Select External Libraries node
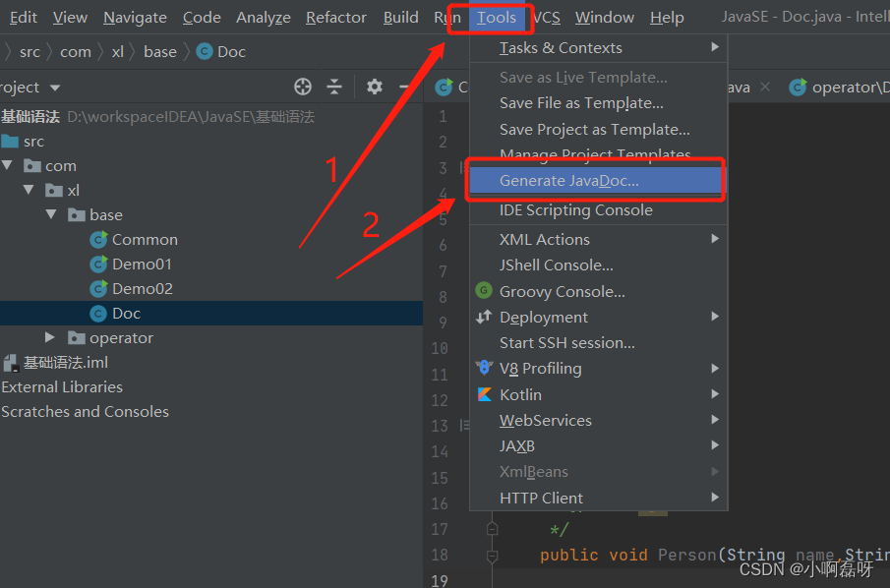Screen dimensions: 890x588 [x=62, y=387]
